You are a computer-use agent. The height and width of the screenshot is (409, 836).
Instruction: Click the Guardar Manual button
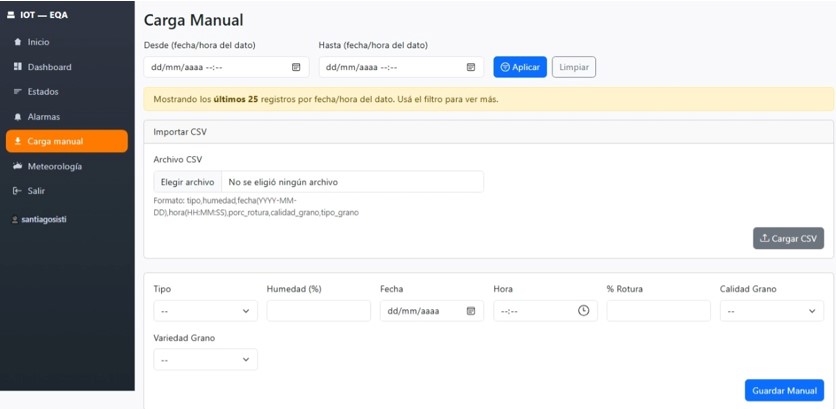(784, 390)
